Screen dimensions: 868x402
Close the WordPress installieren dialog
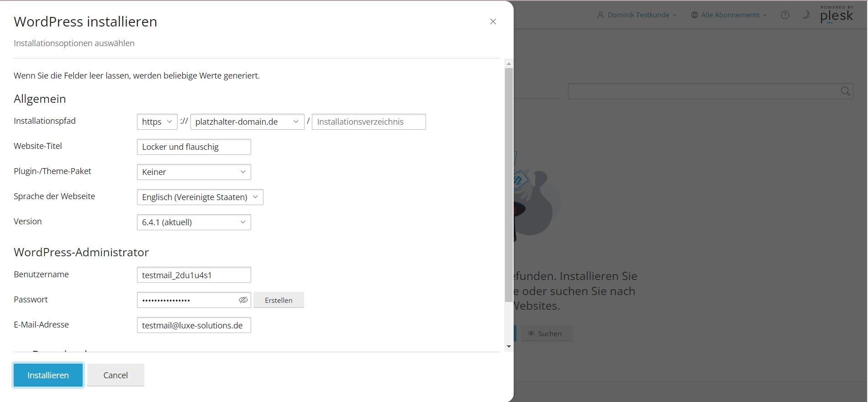click(493, 21)
